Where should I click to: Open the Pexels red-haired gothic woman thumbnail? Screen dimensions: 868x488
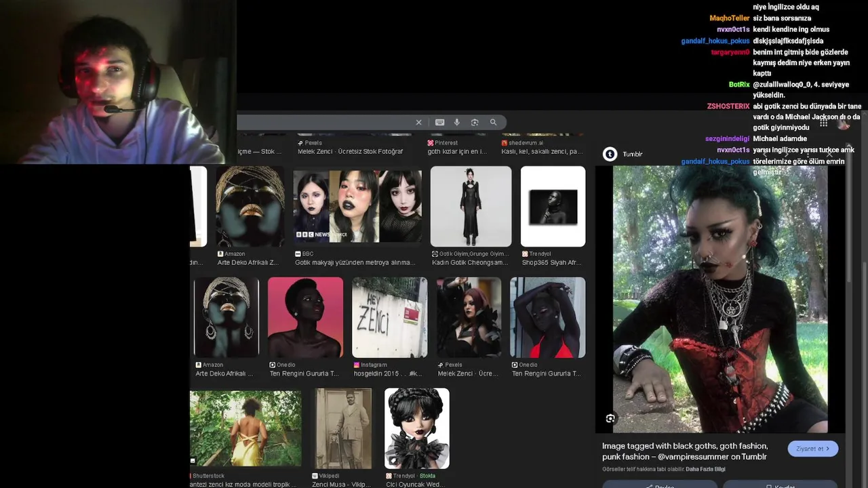469,317
